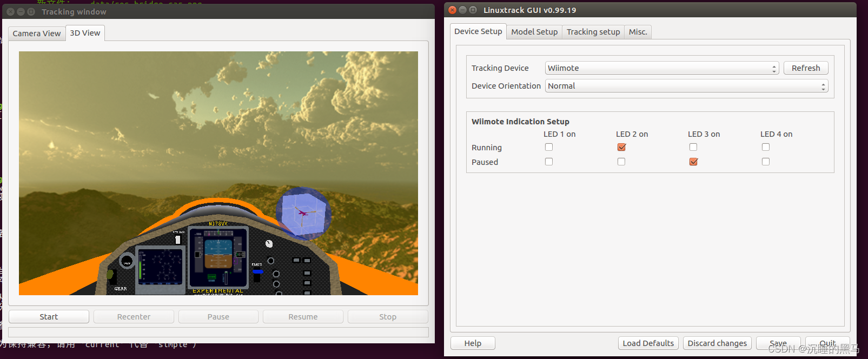Enable LED 2 on for Paused
Screen dimensions: 868x359
coord(621,162)
